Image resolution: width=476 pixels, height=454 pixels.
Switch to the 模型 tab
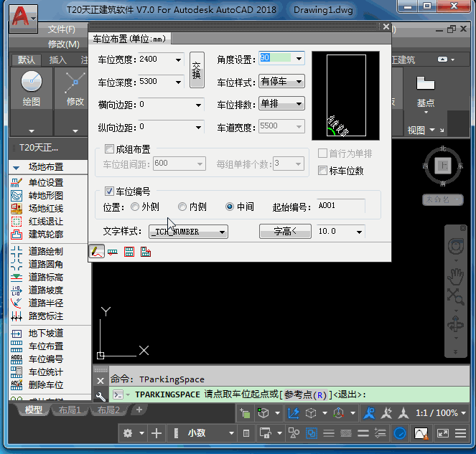[x=34, y=410]
